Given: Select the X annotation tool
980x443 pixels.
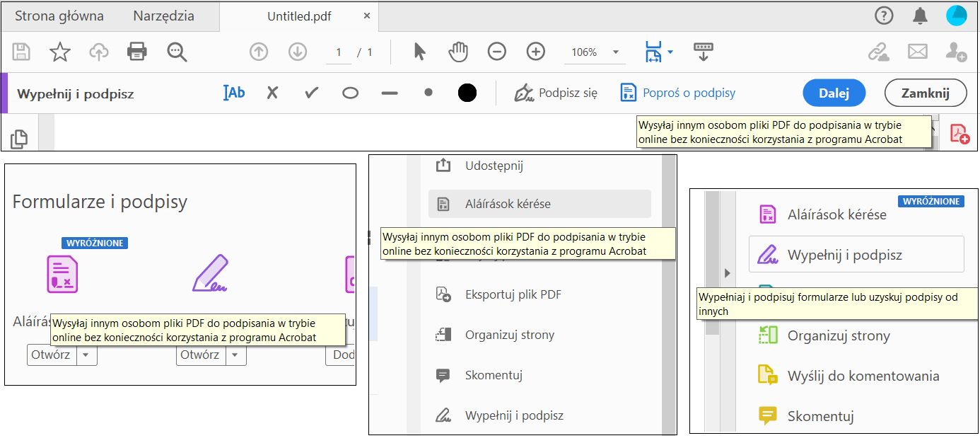Looking at the screenshot, I should click(272, 92).
